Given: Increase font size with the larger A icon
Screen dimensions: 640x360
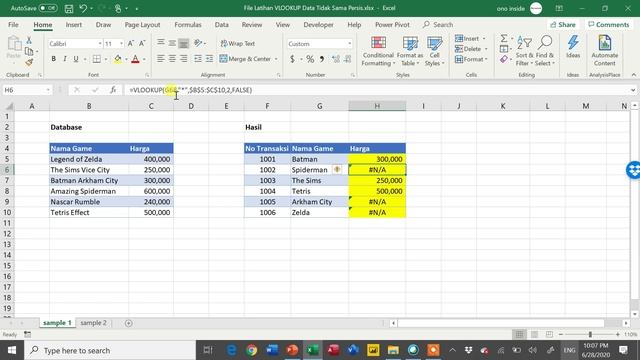Looking at the screenshot, I should 131,43.
